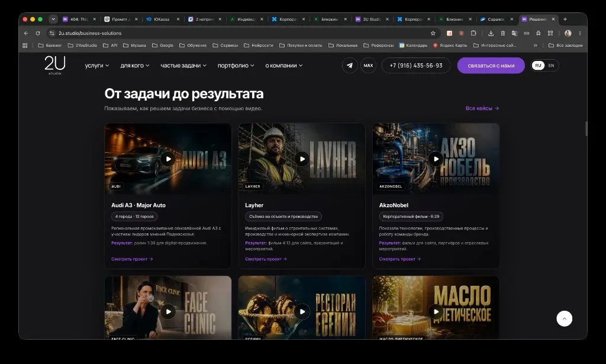Open the Календарь bookmark
This screenshot has width=606, height=364.
(x=413, y=45)
